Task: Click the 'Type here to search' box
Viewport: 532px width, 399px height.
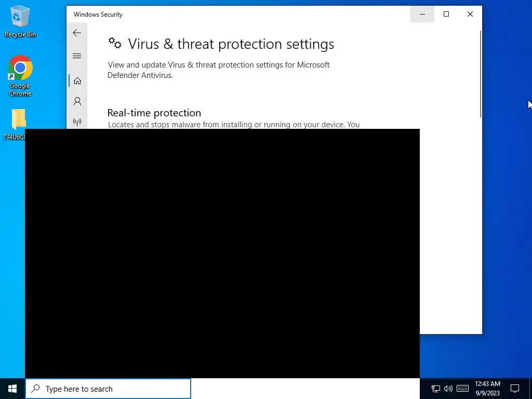Action: click(x=108, y=389)
